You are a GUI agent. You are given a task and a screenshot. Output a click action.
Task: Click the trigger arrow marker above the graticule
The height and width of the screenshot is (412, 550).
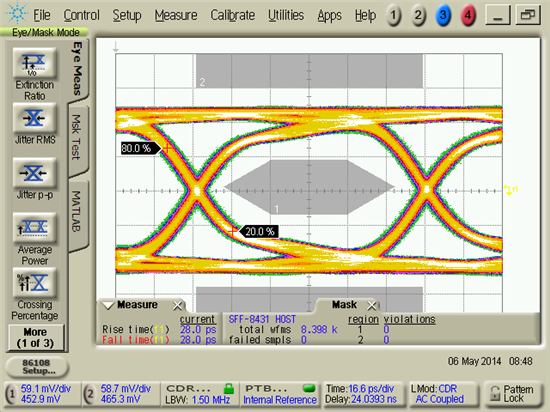(116, 47)
